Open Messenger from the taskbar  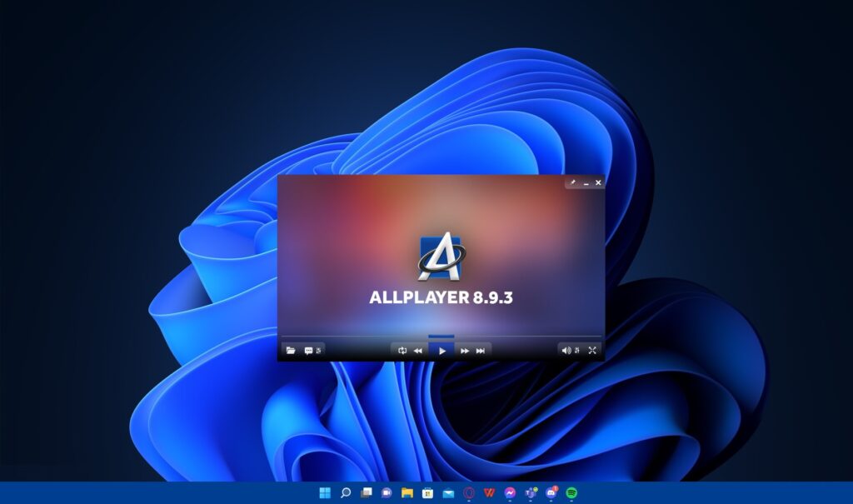click(x=510, y=493)
